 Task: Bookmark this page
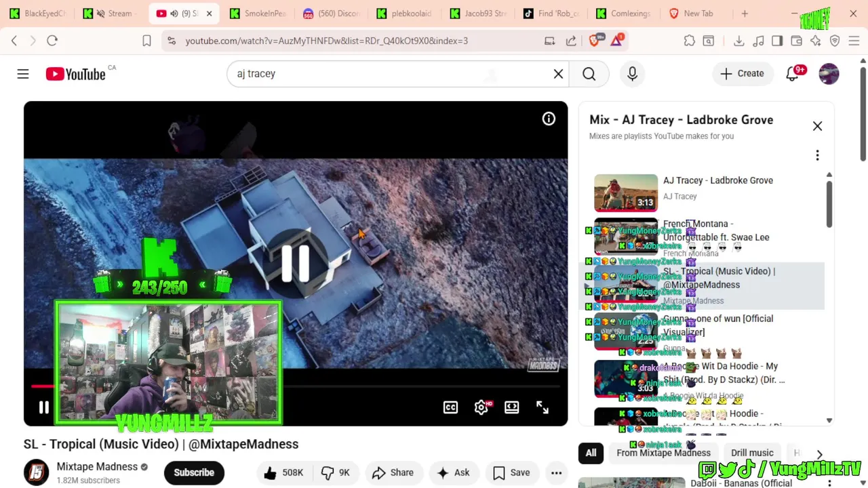pyautogui.click(x=146, y=41)
